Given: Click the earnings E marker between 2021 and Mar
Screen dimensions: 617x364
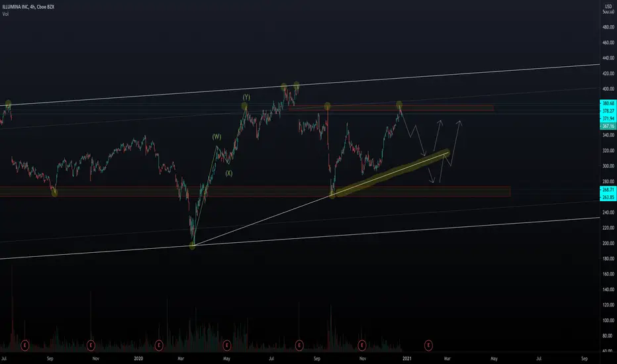Looking at the screenshot, I should [x=428, y=345].
